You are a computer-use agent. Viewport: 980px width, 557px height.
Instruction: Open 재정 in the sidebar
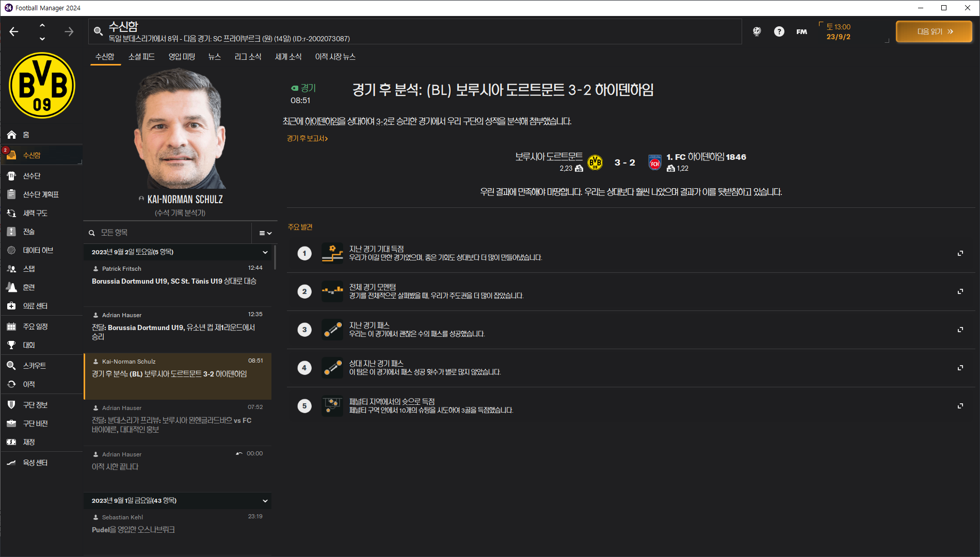(41, 442)
